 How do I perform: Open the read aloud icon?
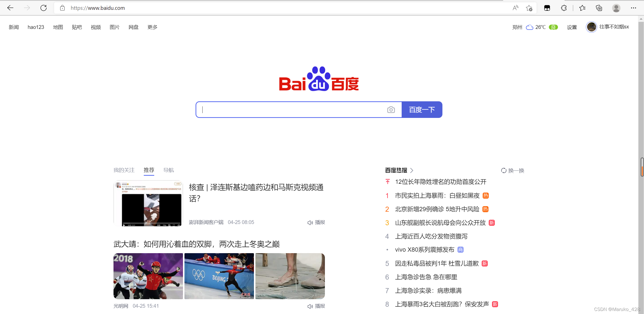point(515,8)
